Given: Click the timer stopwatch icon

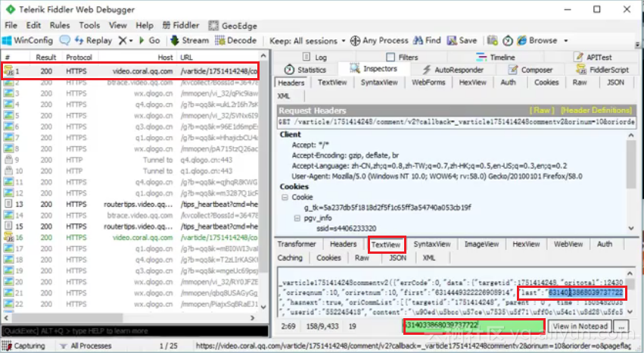Looking at the screenshot, I should tap(508, 40).
